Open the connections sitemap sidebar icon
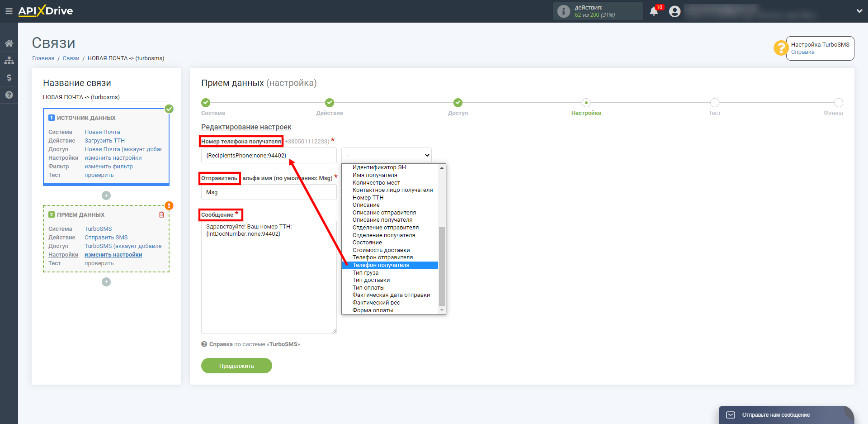The width and height of the screenshot is (868, 424). tap(9, 60)
